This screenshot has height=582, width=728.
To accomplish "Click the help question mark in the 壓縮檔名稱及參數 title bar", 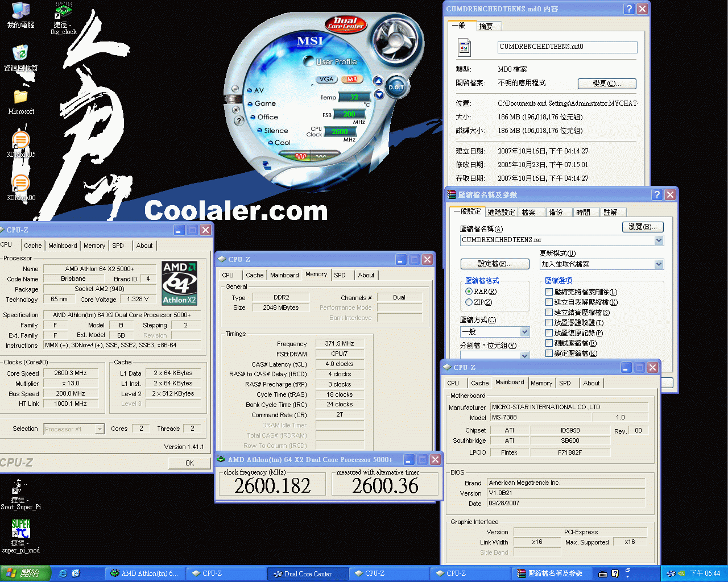I will (x=657, y=194).
